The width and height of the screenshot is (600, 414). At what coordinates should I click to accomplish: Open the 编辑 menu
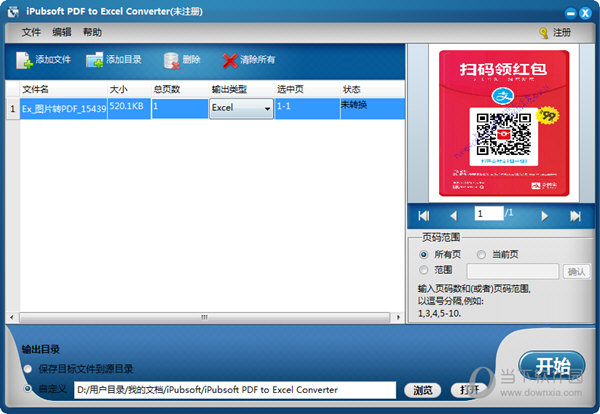(62, 33)
